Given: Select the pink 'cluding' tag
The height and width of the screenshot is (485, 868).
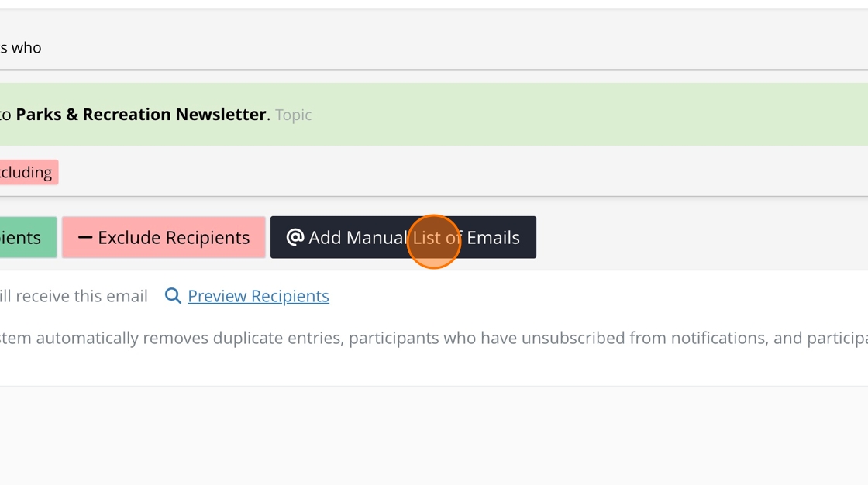Looking at the screenshot, I should [x=27, y=172].
